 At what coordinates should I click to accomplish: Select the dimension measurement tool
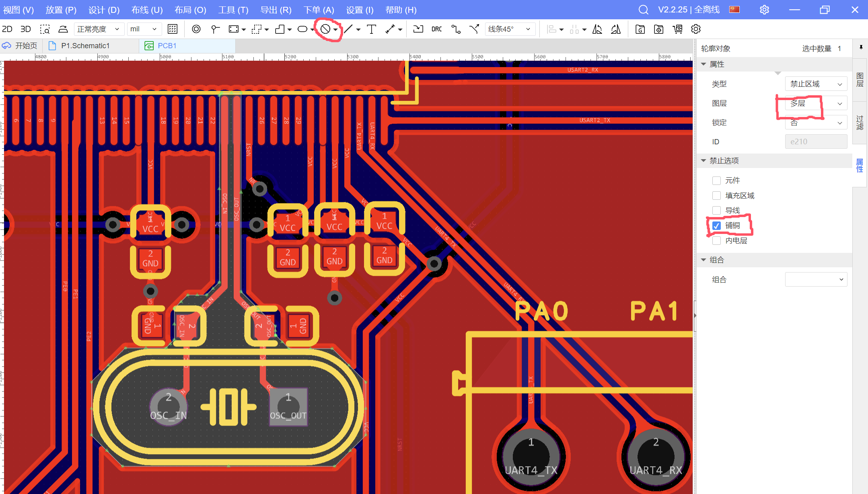[x=390, y=29]
